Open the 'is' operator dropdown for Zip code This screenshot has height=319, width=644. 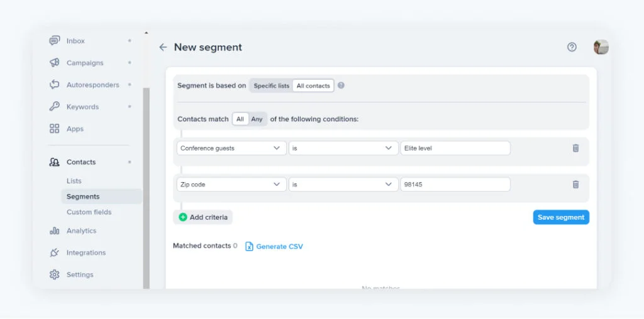(x=343, y=185)
